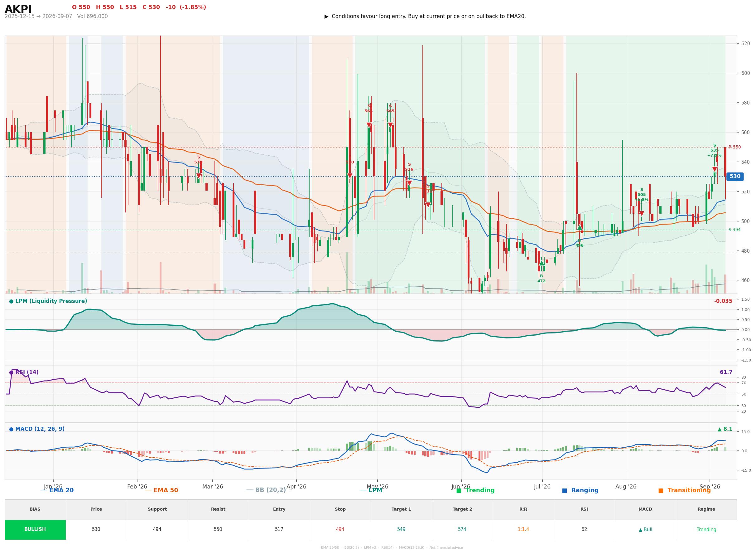Click the '-15.0' MACD axis label
Viewport: 756px width, 554px height.
[x=746, y=470]
